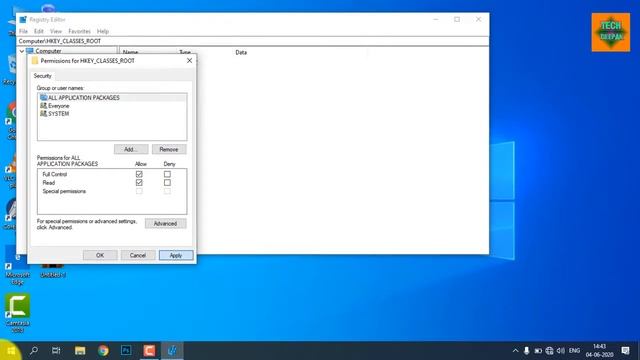
Task: Open the taskbar clock and date
Action: [x=600, y=351]
